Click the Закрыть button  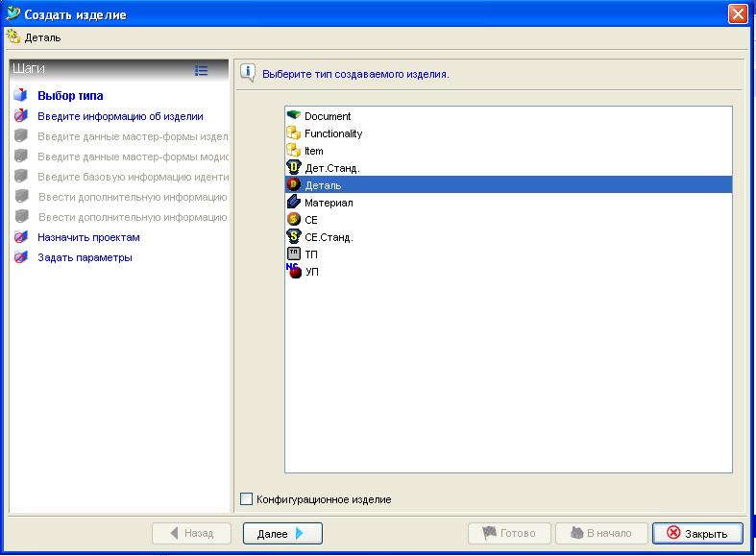[x=697, y=533]
